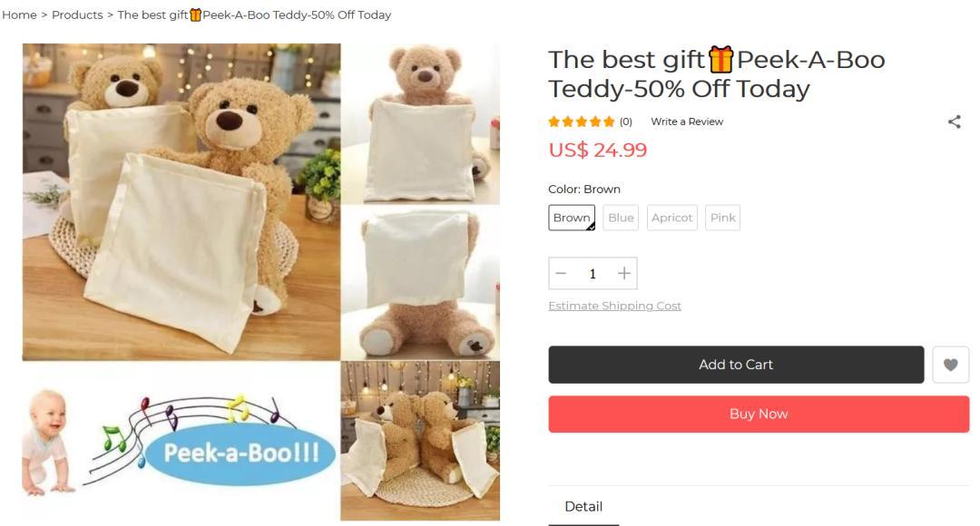Click the share icon beside reviews

tap(954, 122)
